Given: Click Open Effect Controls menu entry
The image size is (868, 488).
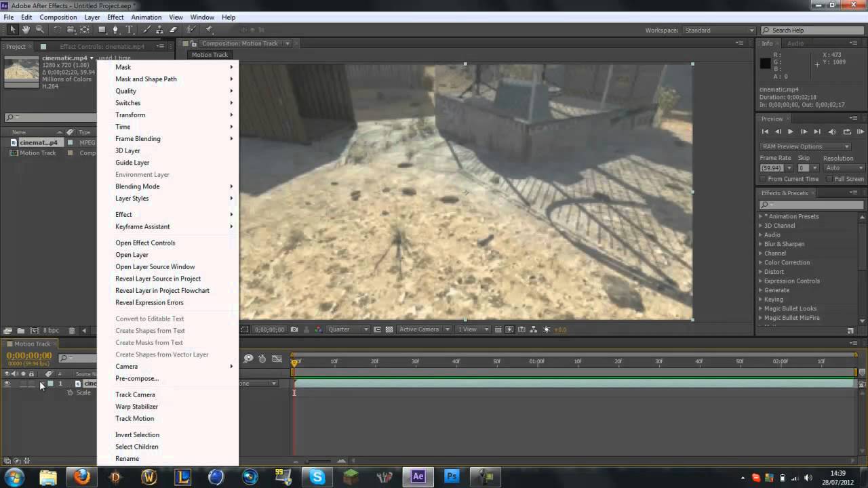Looking at the screenshot, I should [x=145, y=243].
